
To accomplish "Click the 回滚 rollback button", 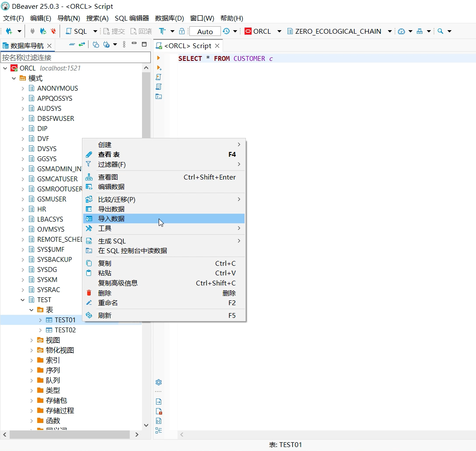I will click(141, 31).
